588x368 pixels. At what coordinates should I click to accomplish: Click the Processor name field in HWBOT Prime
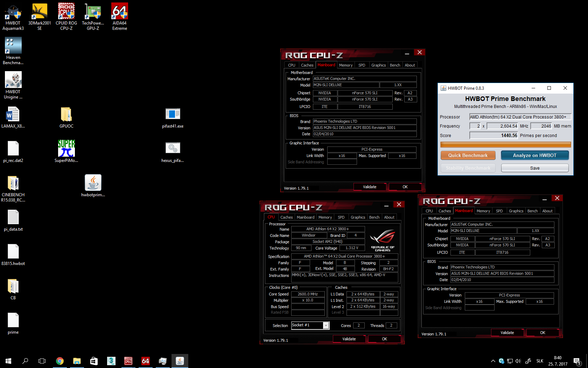(520, 117)
